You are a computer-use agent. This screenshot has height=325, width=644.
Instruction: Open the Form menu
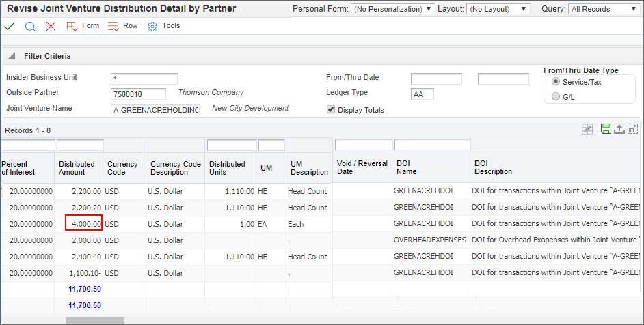(90, 25)
